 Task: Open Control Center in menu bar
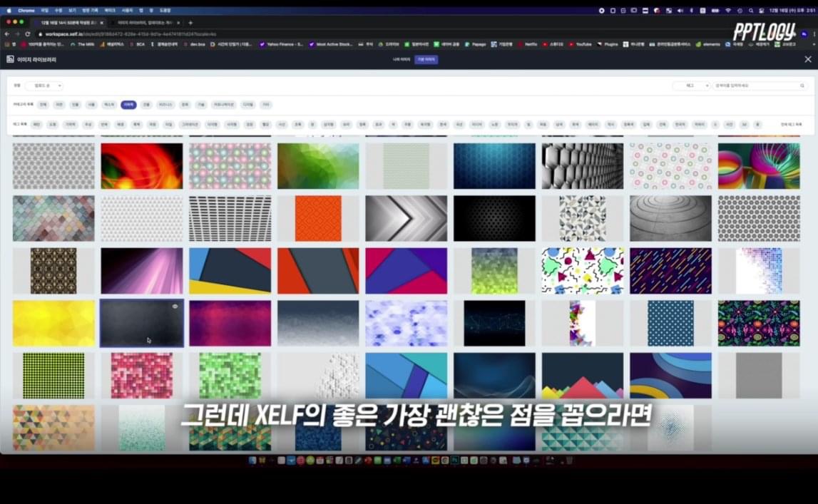762,11
